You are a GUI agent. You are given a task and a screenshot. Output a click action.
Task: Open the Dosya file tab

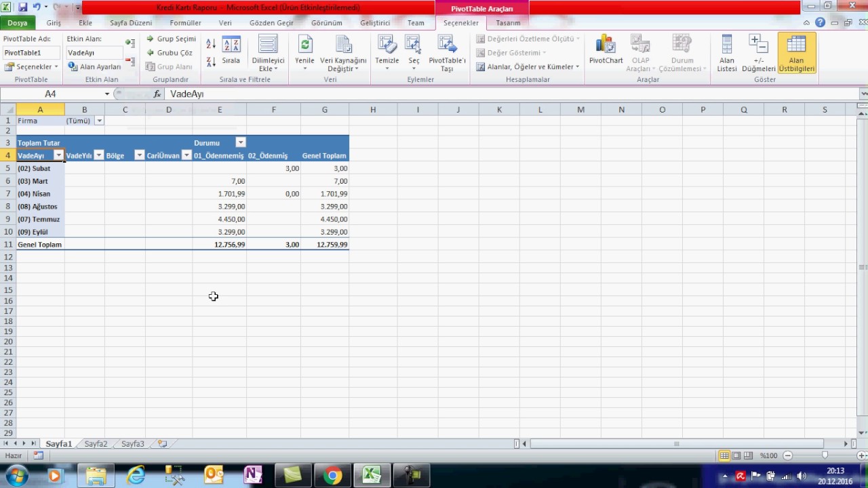(18, 22)
